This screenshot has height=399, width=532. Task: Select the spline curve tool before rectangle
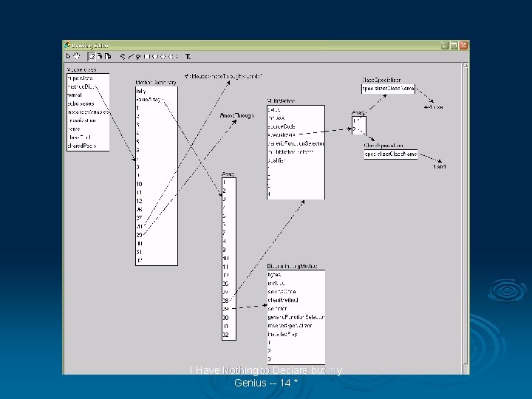click(x=138, y=57)
